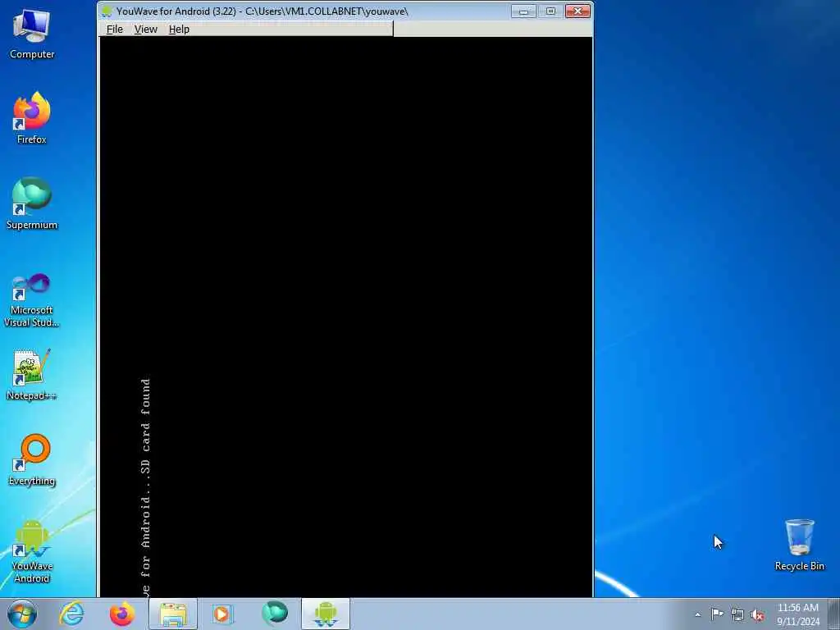Select the Everything search desktop shortcut

[32, 459]
